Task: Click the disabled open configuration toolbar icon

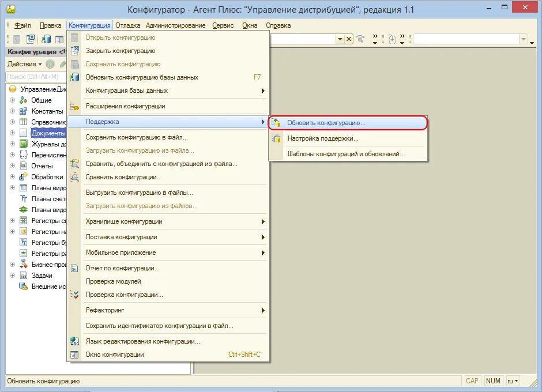Action: [x=17, y=39]
